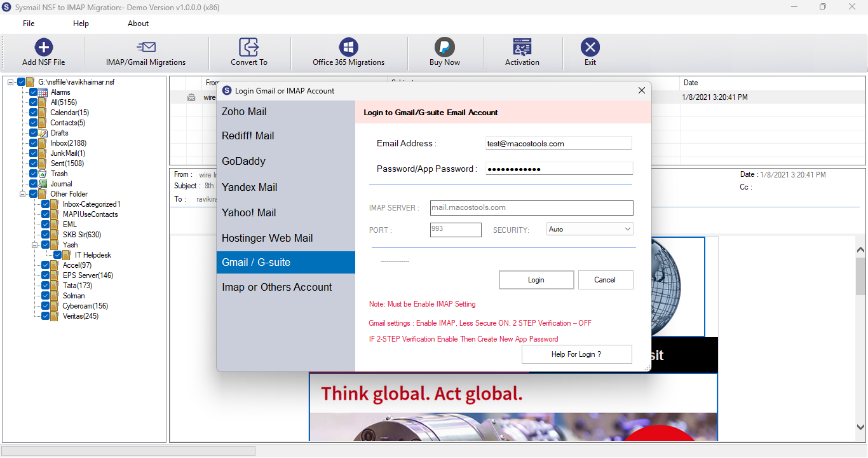Click the Buy Now PayPal icon
Image resolution: width=868 pixels, height=458 pixels.
pos(444,47)
